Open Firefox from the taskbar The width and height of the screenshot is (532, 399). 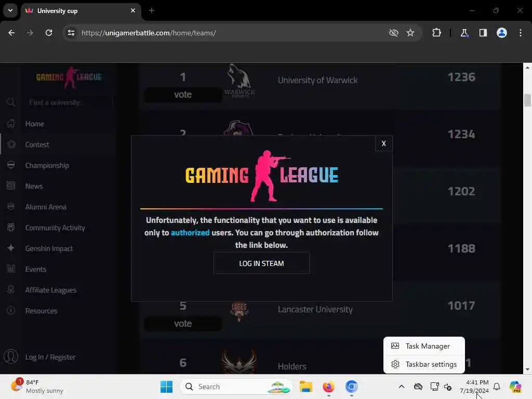tap(328, 387)
